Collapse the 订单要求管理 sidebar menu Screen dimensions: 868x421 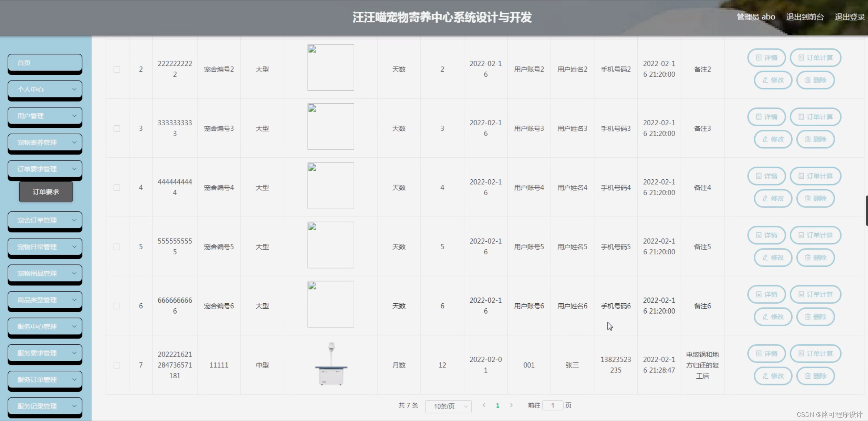(x=45, y=169)
